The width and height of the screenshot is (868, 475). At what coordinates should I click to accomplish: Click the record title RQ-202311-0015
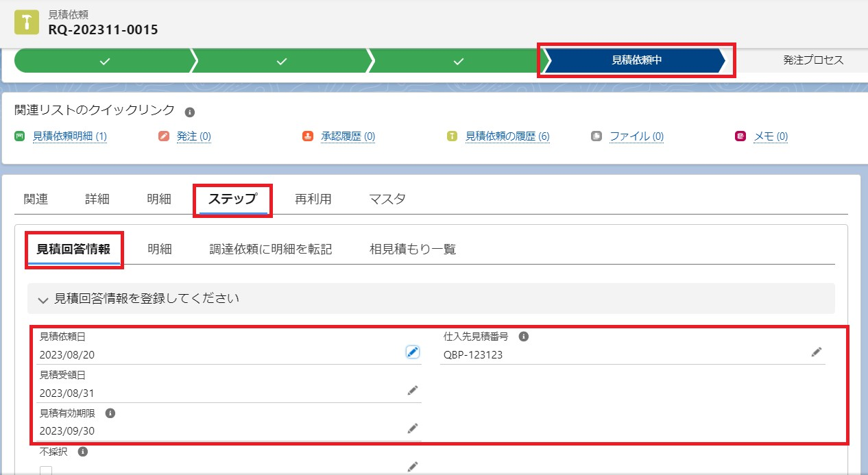point(104,29)
